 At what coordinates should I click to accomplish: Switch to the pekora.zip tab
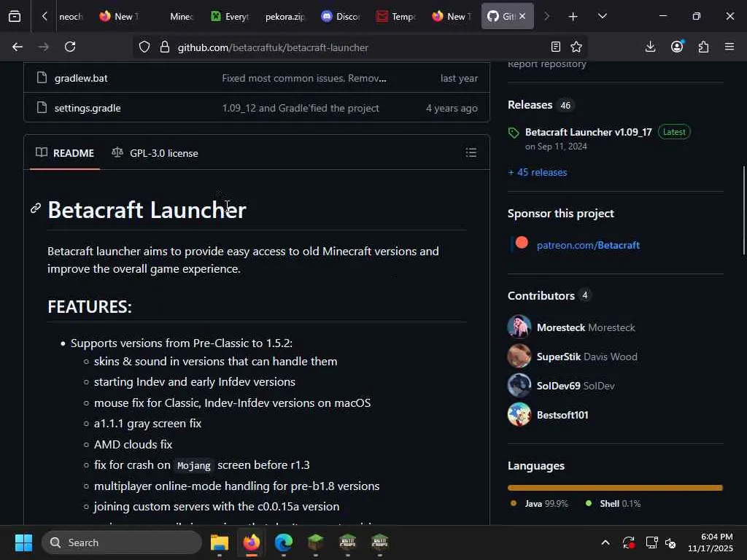pos(285,17)
